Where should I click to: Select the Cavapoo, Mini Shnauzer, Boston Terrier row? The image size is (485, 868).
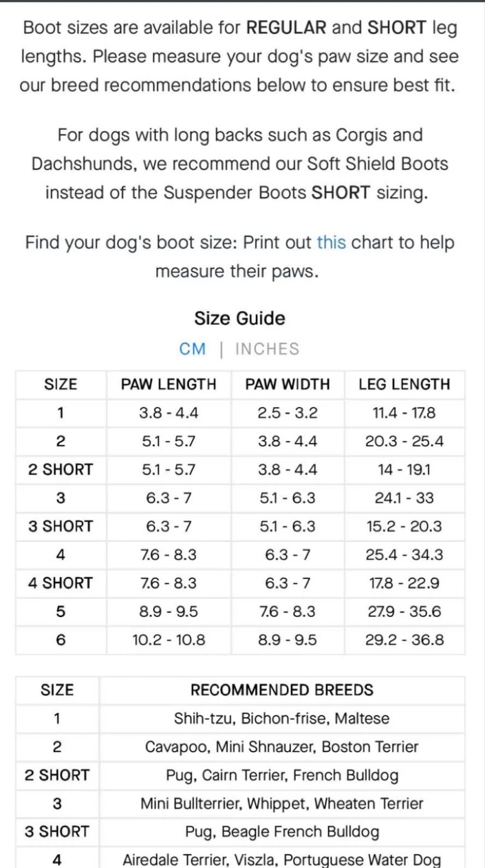[282, 747]
